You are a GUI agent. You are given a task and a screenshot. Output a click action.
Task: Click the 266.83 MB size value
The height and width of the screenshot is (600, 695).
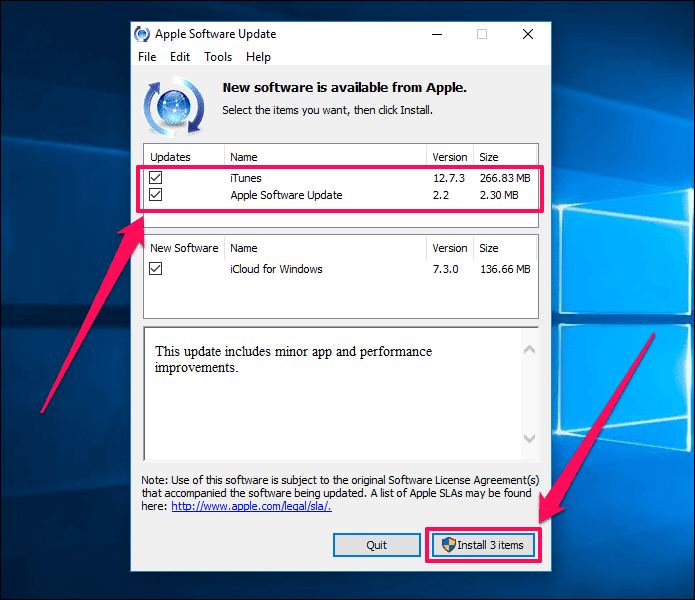click(505, 178)
